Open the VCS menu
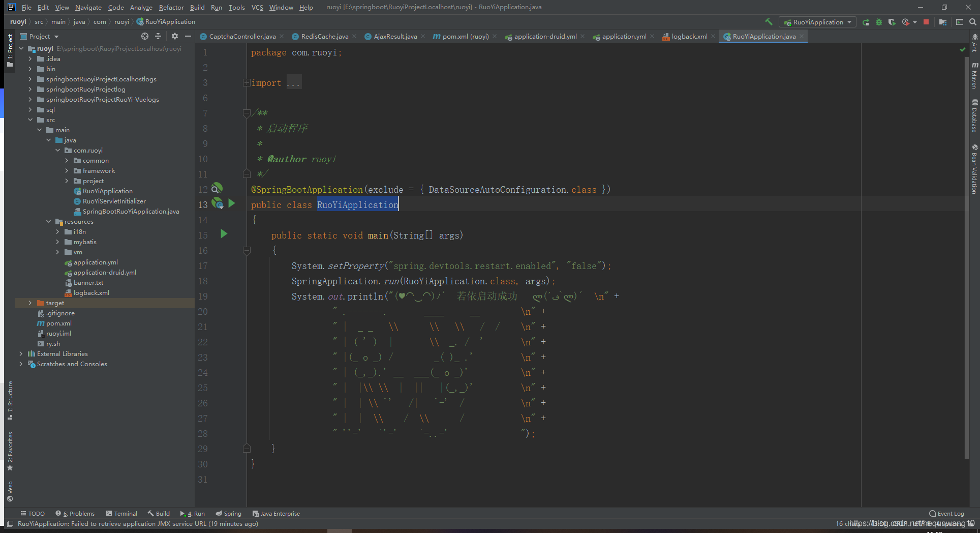Viewport: 980px width, 533px height. [x=257, y=7]
